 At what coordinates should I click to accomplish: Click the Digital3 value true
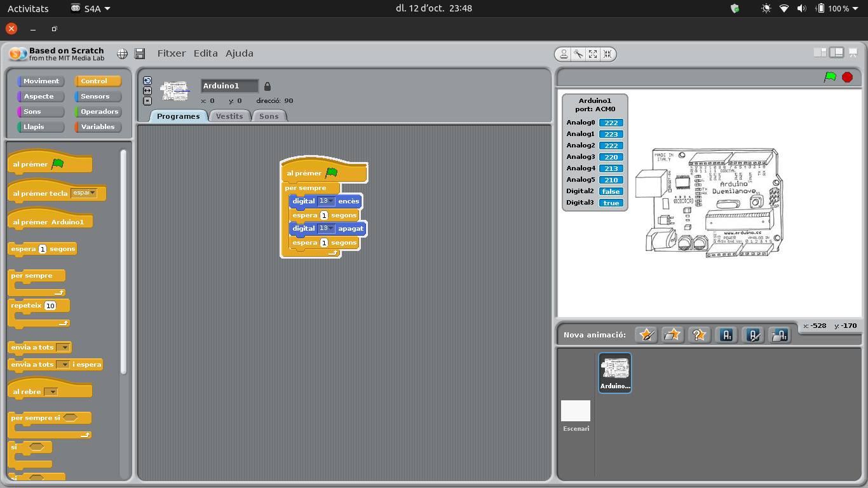tap(611, 203)
